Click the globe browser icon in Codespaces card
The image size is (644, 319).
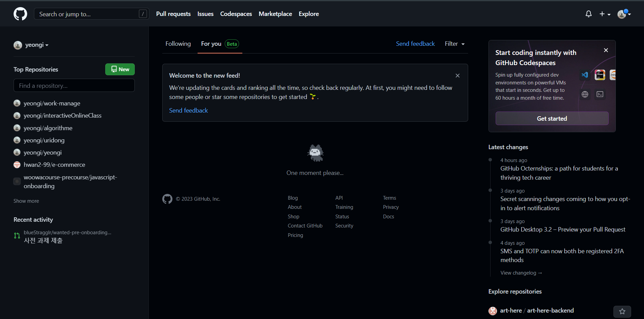[x=585, y=94]
